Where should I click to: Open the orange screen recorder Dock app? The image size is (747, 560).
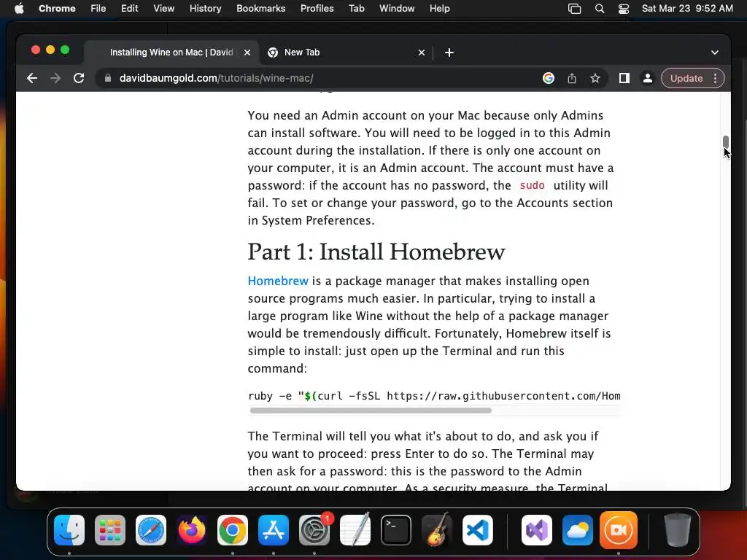click(619, 530)
